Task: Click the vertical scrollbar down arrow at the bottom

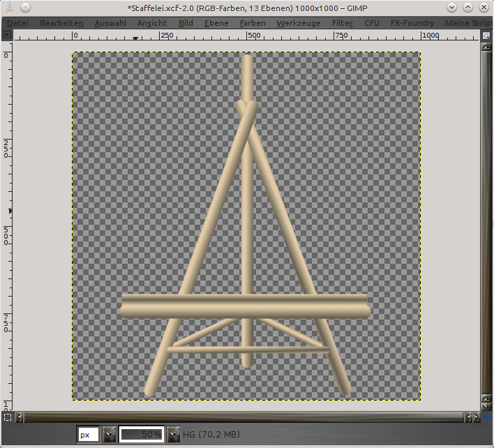Action: pyautogui.click(x=486, y=405)
